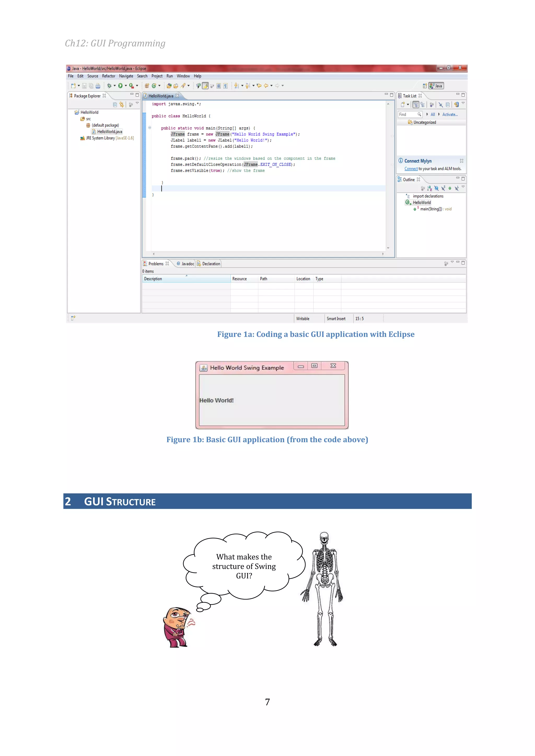
Task: Click the Activate... task link
Action: pyautogui.click(x=450, y=115)
